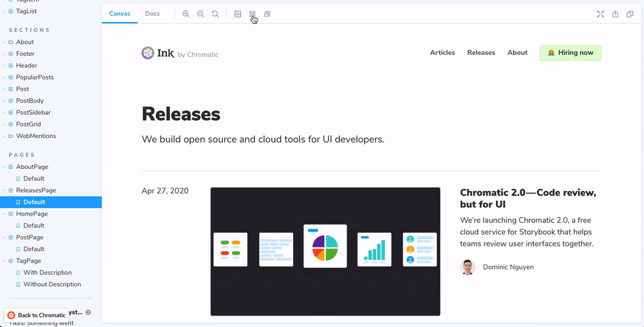Open the story in a new tab

pyautogui.click(x=615, y=14)
